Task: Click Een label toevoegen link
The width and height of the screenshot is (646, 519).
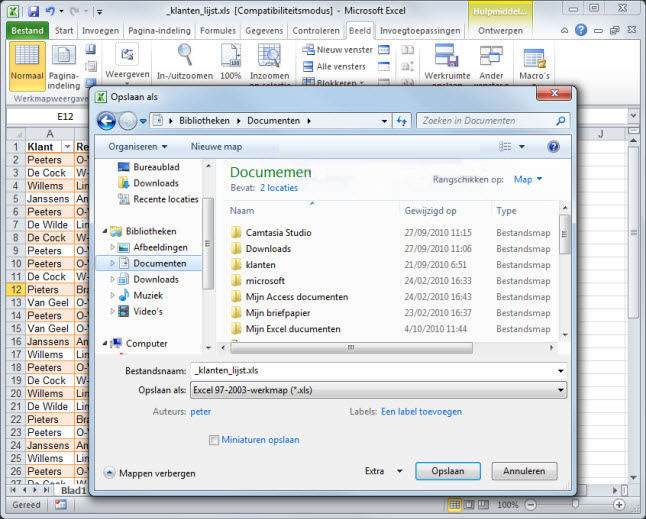Action: [421, 412]
